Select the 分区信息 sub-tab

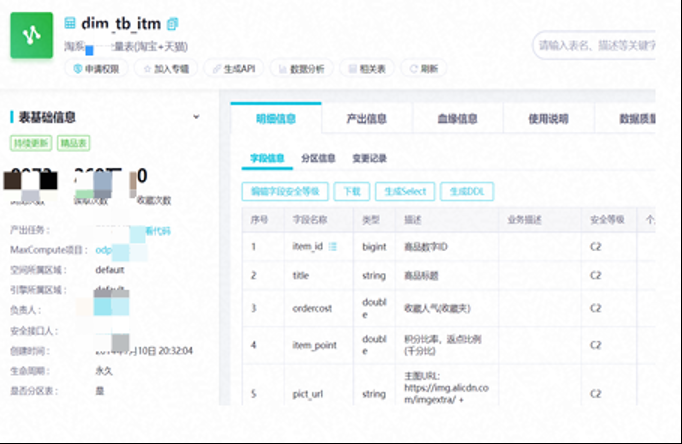(318, 158)
